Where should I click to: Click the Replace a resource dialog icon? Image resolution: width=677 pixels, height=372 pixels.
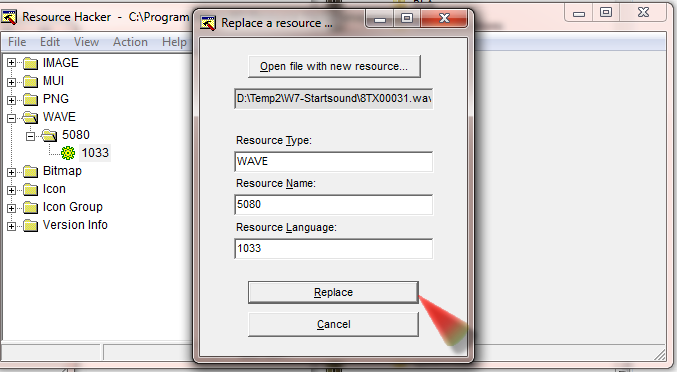(208, 23)
